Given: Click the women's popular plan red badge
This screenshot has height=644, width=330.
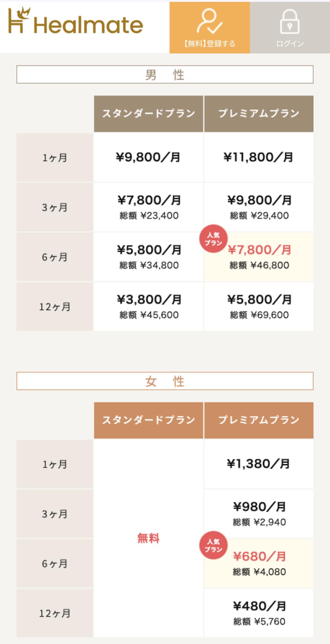Looking at the screenshot, I should click(213, 545).
